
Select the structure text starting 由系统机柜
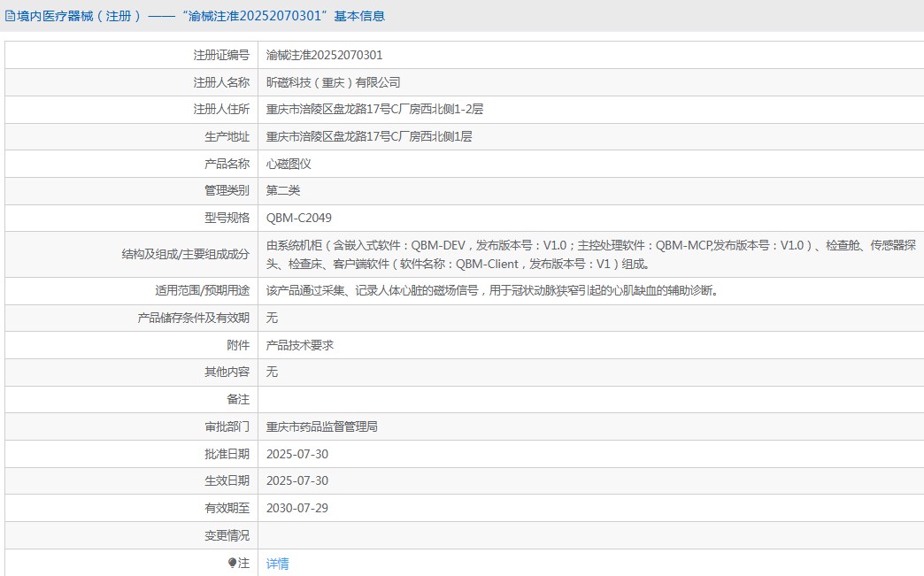click(591, 255)
